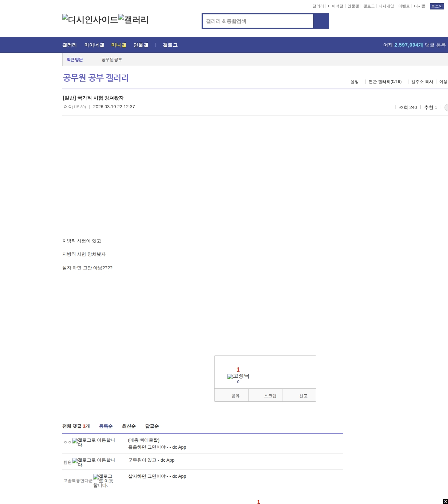Focus the 갤러리 & 통합검색 search field
The image size is (448, 504).
coord(258,21)
